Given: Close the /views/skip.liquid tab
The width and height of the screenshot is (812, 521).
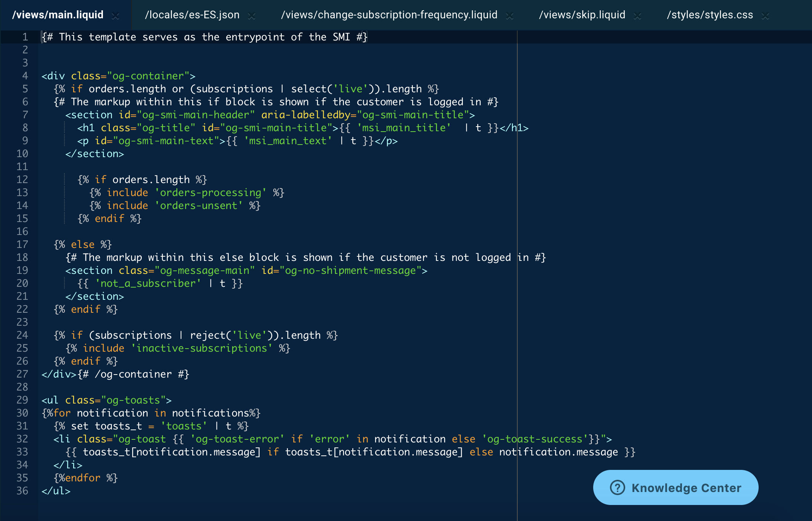Looking at the screenshot, I should [637, 16].
